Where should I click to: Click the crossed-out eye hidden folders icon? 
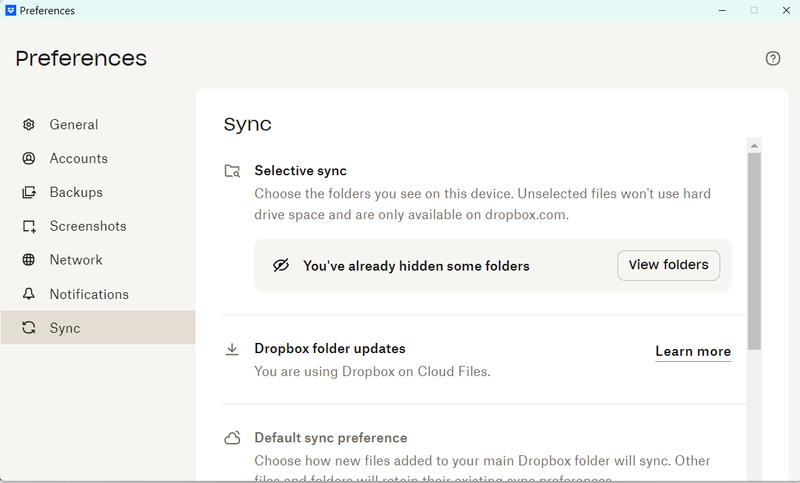click(281, 266)
